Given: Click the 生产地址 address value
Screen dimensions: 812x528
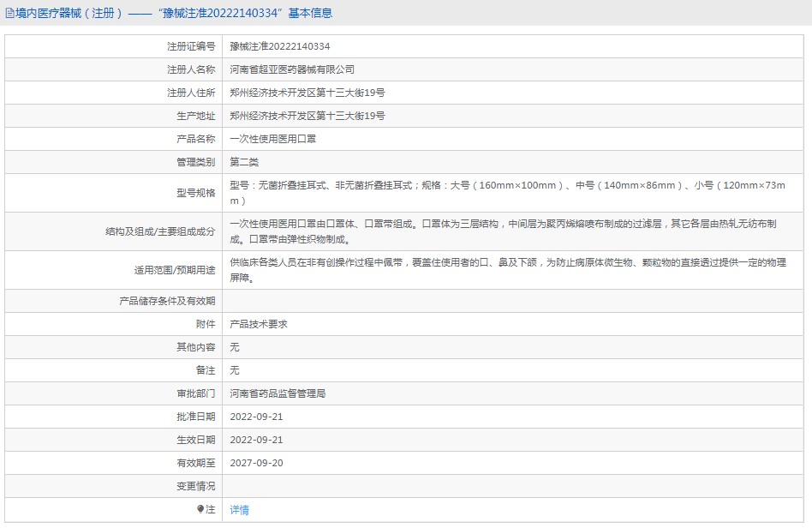Looking at the screenshot, I should (307, 116).
